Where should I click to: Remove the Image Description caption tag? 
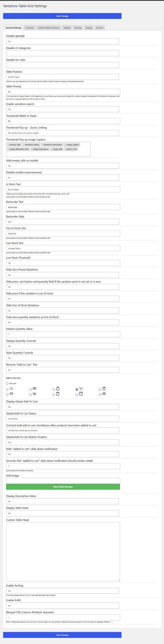coord(32,149)
